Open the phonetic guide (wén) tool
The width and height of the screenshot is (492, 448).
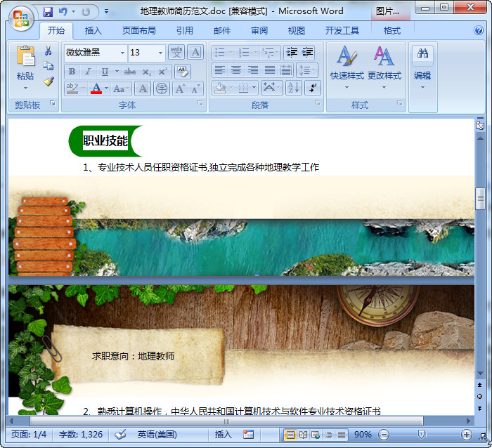tap(176, 52)
